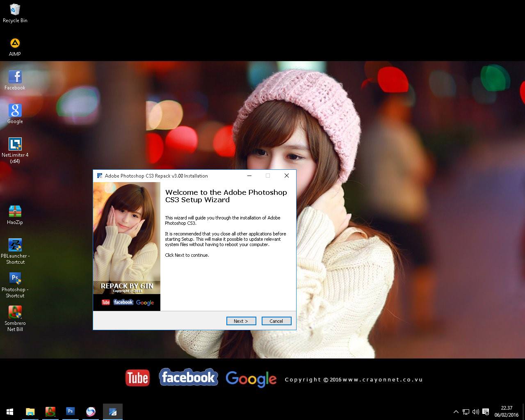Click the REPACK BY GIN banner image
525x420 pixels.
[127, 247]
